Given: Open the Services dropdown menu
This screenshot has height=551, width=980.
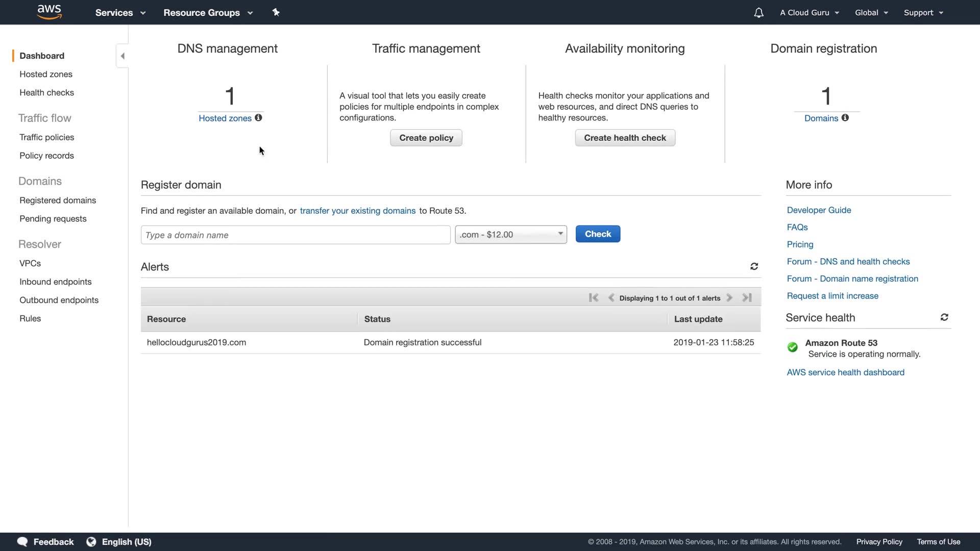Looking at the screenshot, I should tap(120, 13).
